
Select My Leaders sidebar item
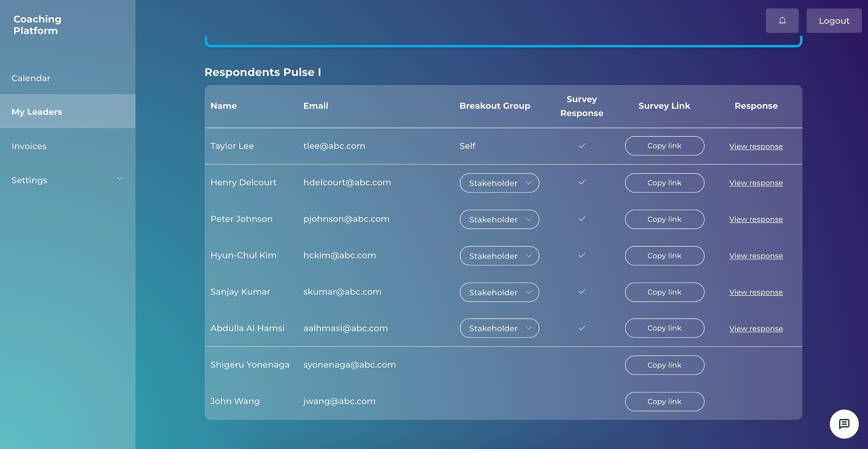37,112
